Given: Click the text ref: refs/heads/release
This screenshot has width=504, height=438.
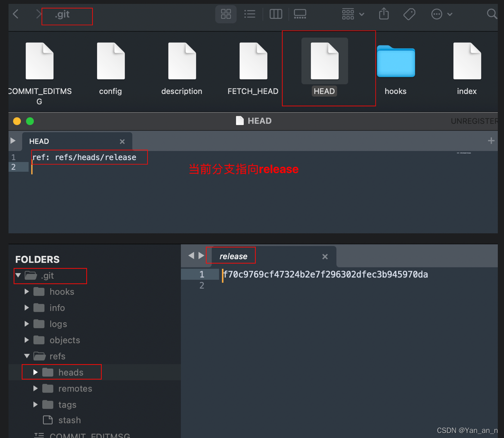Looking at the screenshot, I should pyautogui.click(x=84, y=157).
